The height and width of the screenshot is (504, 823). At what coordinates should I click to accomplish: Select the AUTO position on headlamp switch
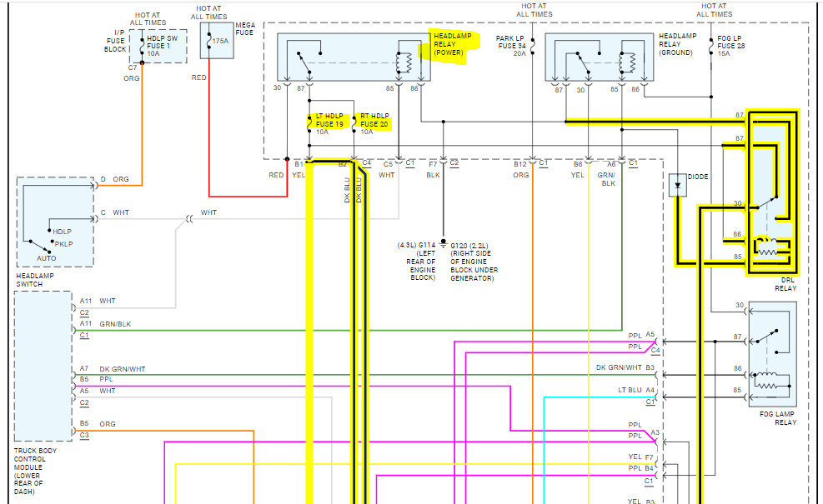click(x=46, y=258)
